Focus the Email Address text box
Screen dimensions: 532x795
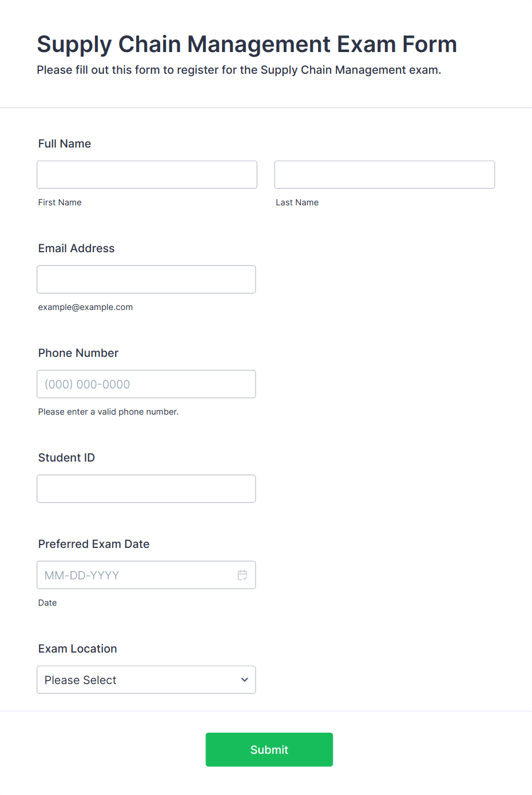[146, 279]
